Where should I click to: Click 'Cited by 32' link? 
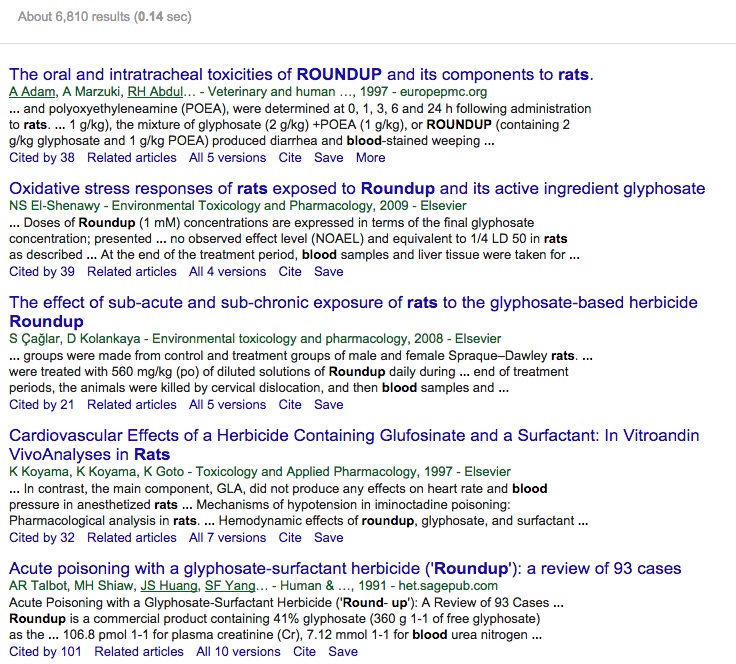(42, 537)
